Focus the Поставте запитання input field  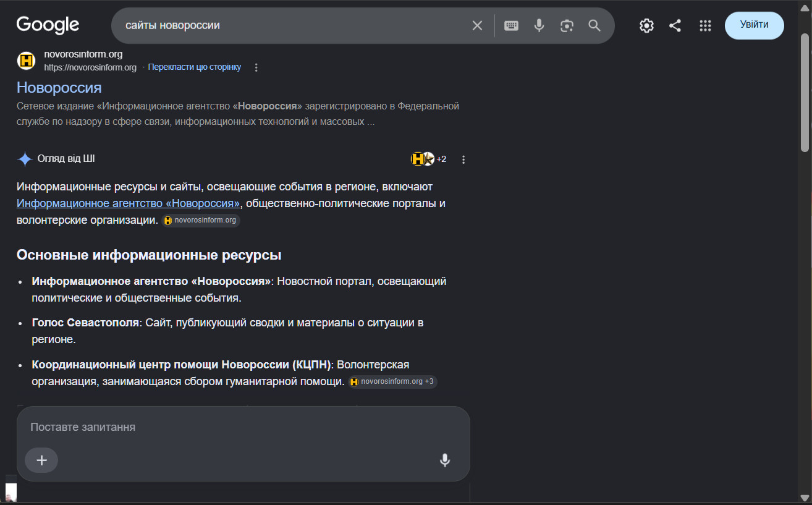click(x=243, y=427)
